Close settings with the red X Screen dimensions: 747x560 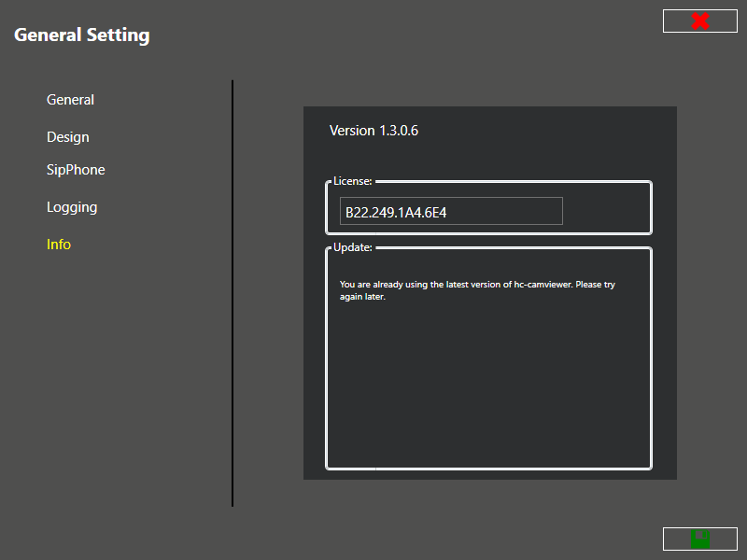point(699,21)
